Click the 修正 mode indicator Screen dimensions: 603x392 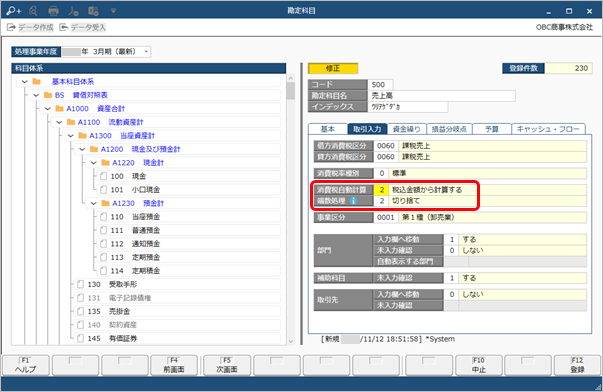coord(333,68)
